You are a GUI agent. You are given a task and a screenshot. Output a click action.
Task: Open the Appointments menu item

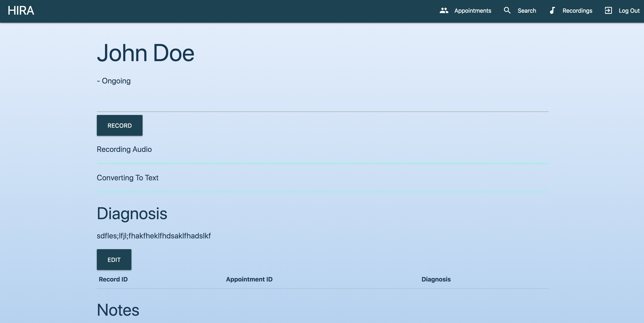[x=472, y=11]
